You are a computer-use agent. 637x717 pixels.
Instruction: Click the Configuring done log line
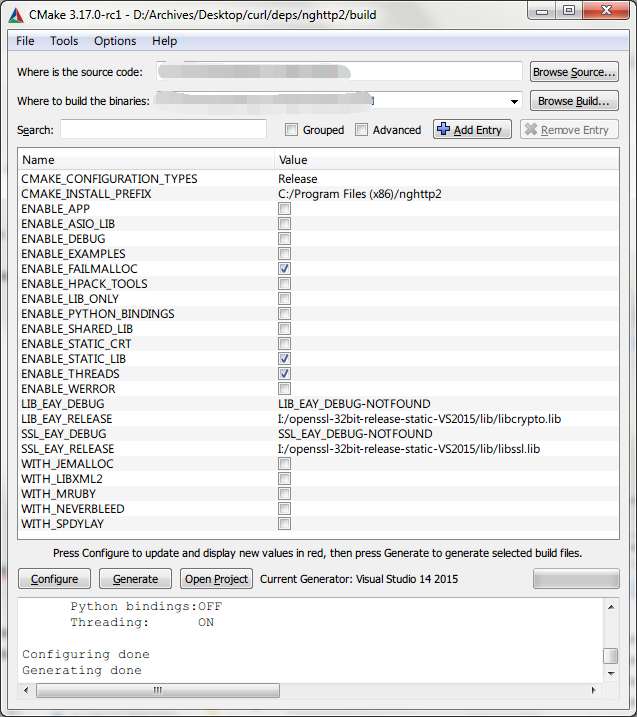[86, 654]
